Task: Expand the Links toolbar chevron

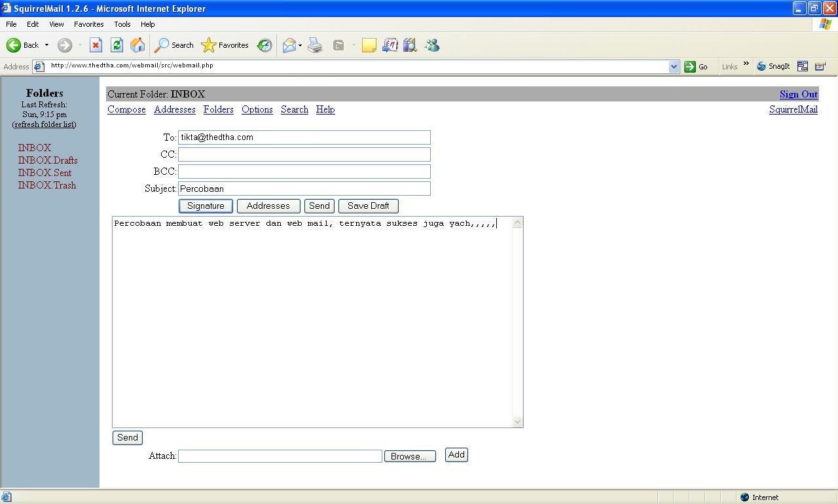Action: click(x=746, y=64)
